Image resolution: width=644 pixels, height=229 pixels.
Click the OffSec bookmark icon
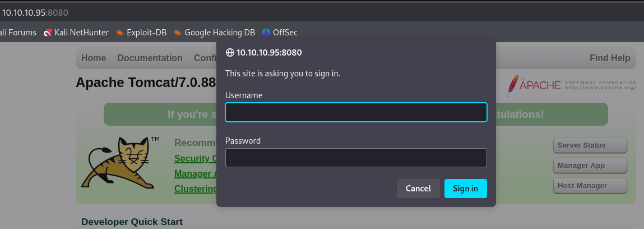(266, 33)
